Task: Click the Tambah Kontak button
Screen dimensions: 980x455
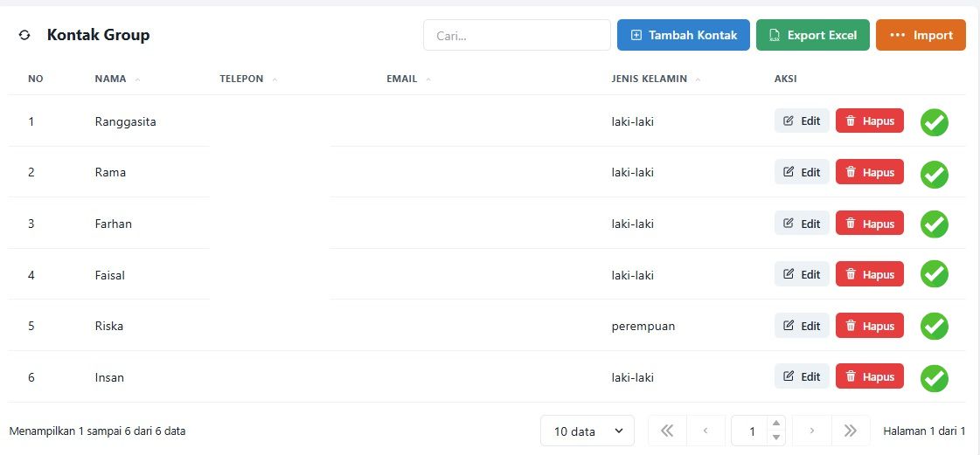Action: click(683, 35)
